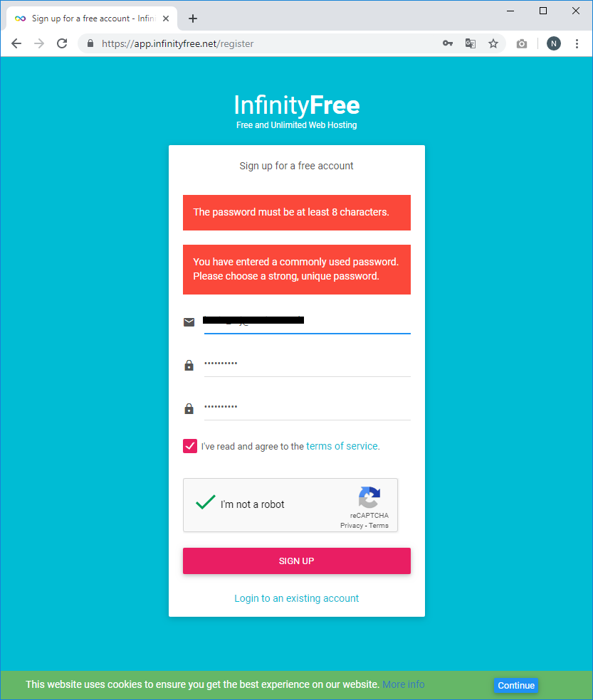Dismiss cookie notice with Continue
The height and width of the screenshot is (700, 593).
(516, 685)
